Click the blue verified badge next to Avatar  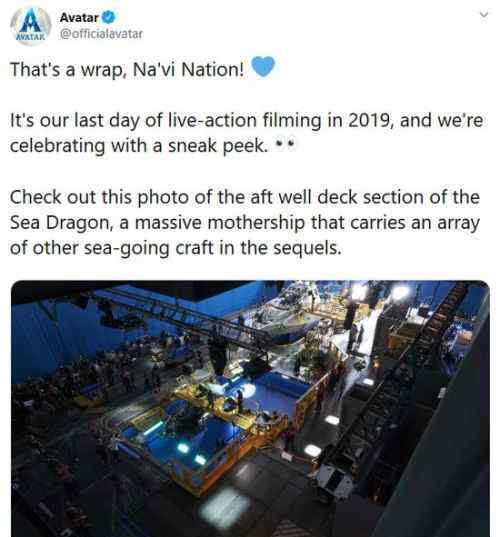click(109, 17)
